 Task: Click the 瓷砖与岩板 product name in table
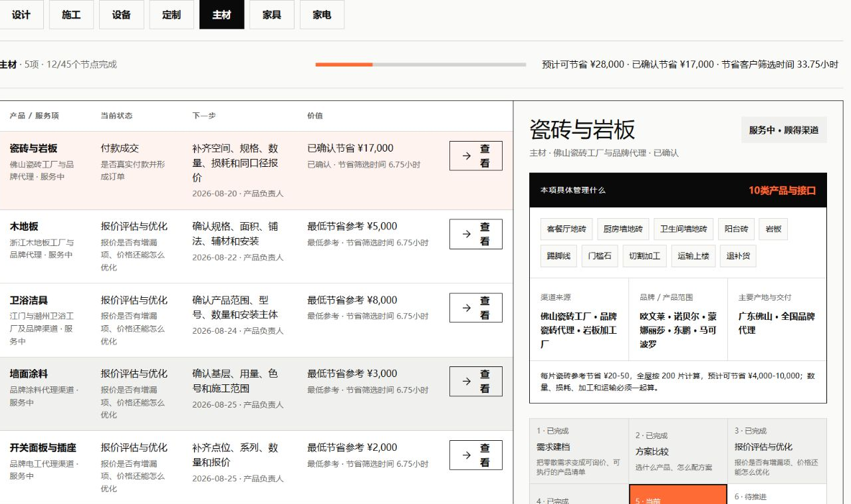click(33, 148)
